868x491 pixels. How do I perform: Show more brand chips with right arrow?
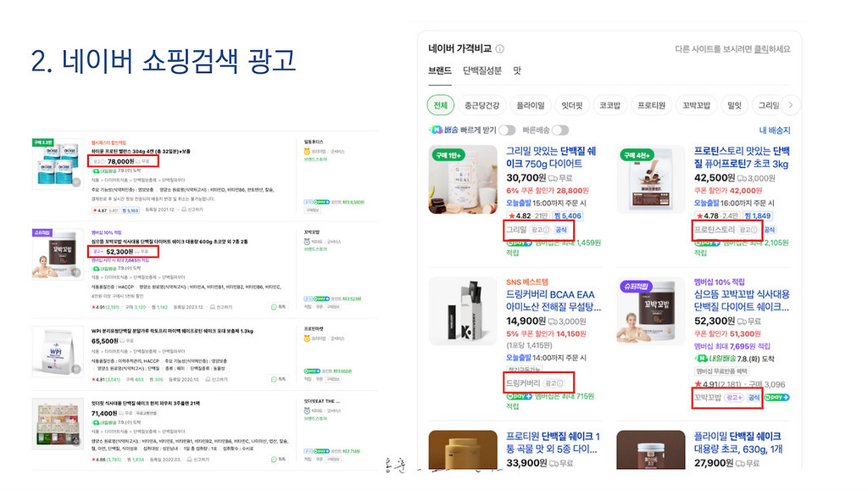791,105
